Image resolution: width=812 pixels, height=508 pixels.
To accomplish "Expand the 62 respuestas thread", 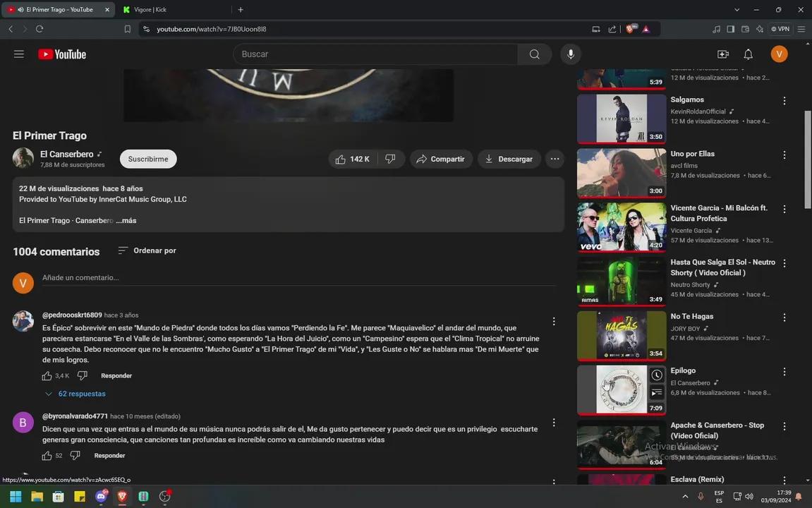I will pos(75,394).
